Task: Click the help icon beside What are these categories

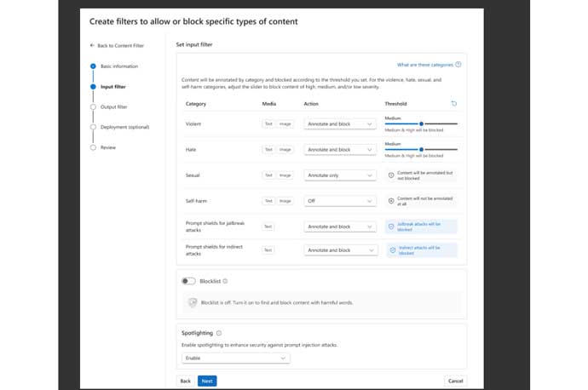Action: [458, 65]
